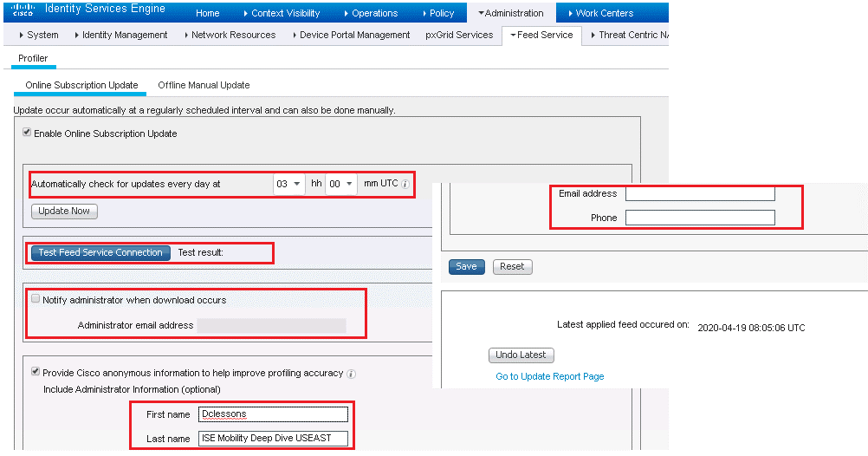Open pxGrid Services
The height and width of the screenshot is (456, 868).
(x=459, y=35)
